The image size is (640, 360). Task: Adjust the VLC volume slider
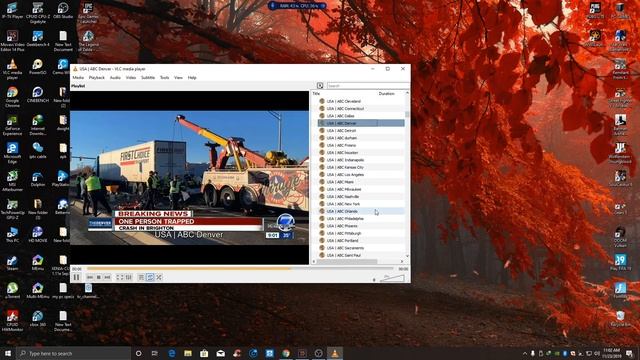tap(392, 278)
